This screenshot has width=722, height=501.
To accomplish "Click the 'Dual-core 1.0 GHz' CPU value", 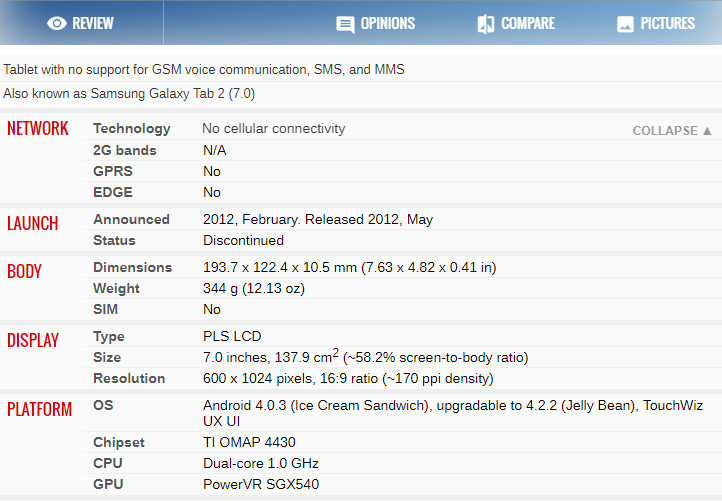I will (261, 463).
